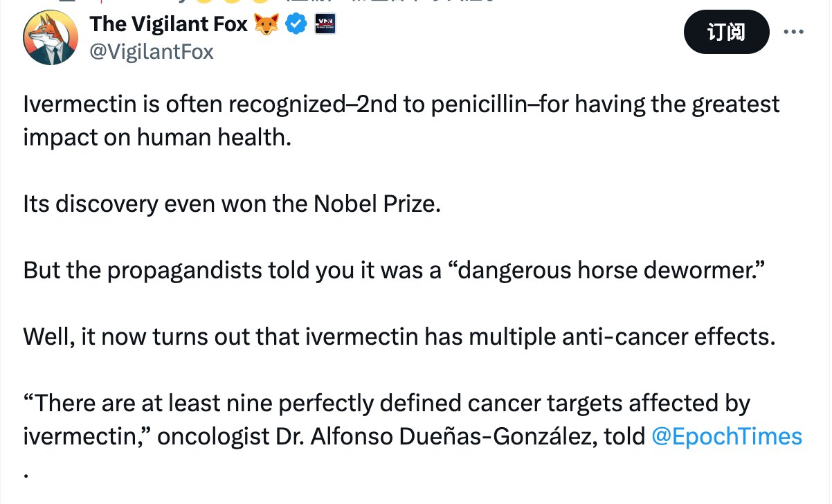Click the "at least nine perfectly defined" line

[386, 404]
